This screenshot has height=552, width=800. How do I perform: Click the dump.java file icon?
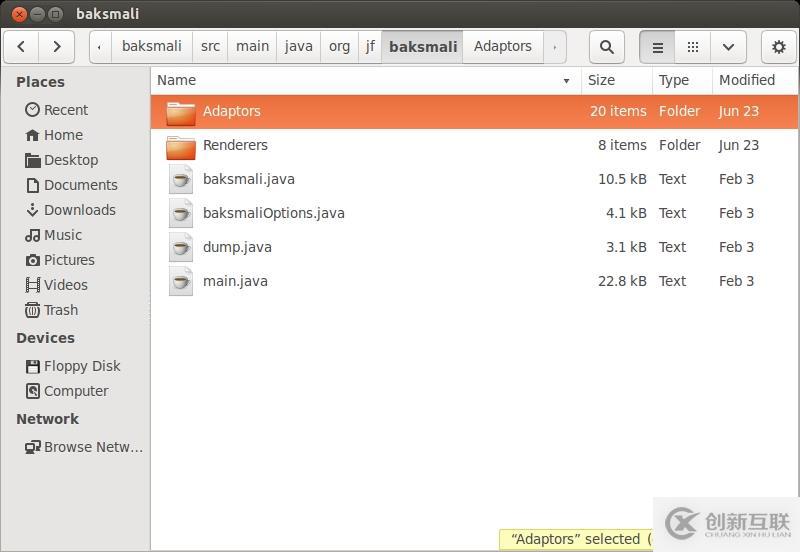pos(181,248)
